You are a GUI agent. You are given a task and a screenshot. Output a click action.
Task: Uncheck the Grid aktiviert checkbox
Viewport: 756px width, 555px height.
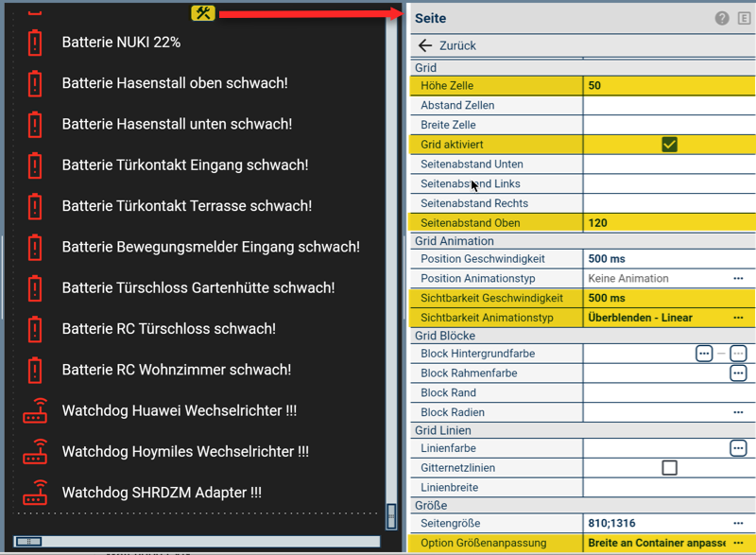(669, 145)
